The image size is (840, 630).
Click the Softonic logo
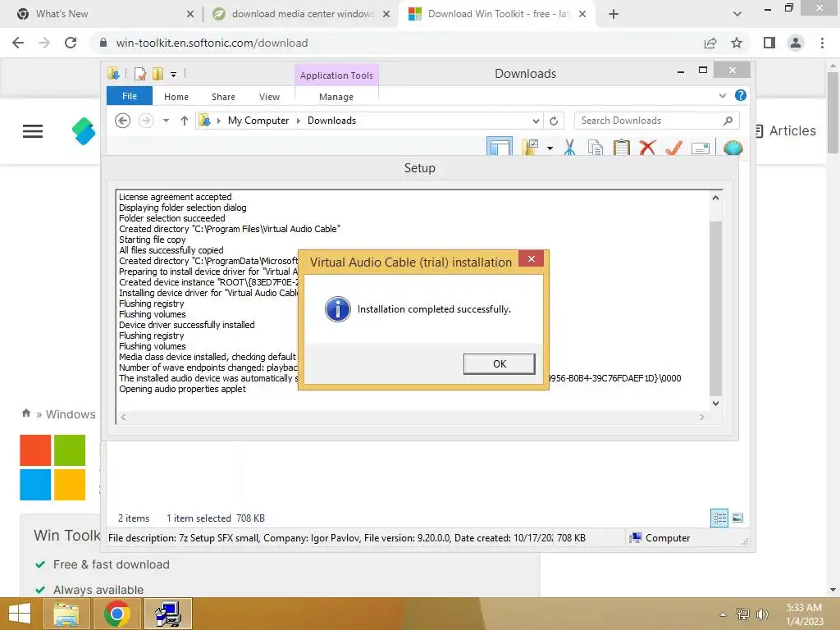pyautogui.click(x=84, y=131)
